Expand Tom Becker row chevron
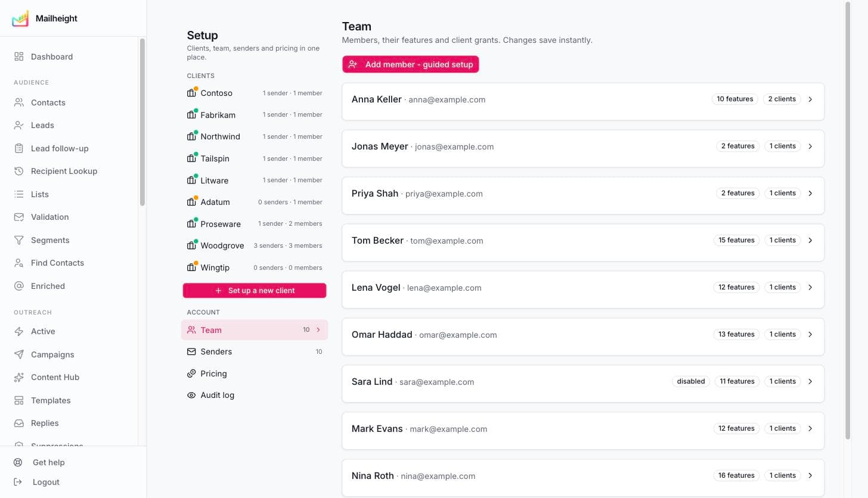Image resolution: width=868 pixels, height=498 pixels. pos(810,241)
